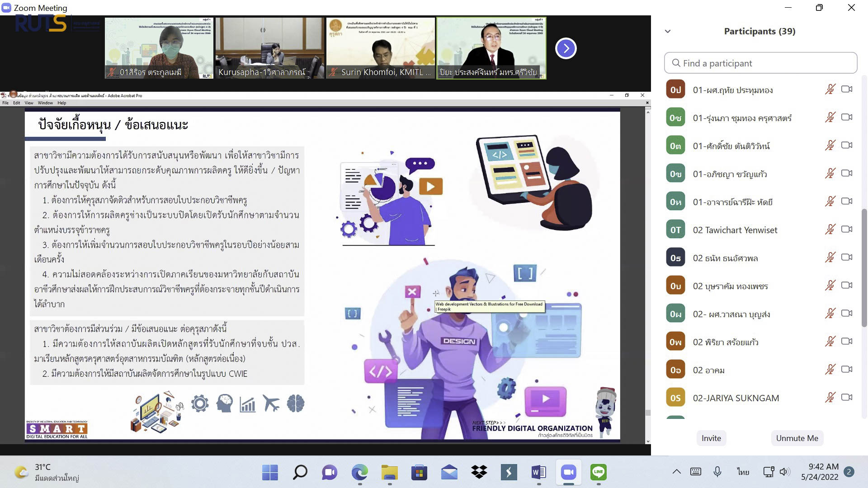
Task: Select Kurusapha video thumbnail
Action: pyautogui.click(x=270, y=48)
